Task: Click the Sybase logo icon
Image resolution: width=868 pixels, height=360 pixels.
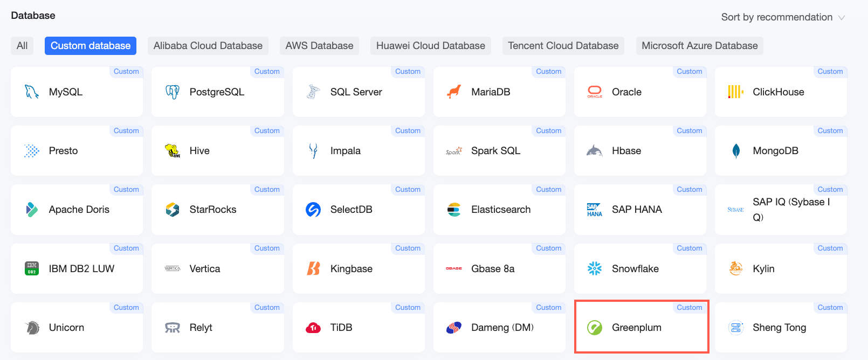Action: pos(736,210)
